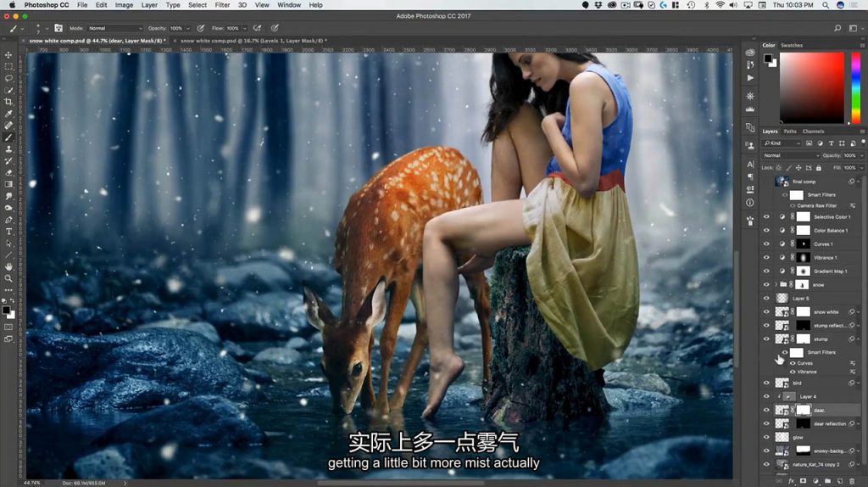Open the layer Fill dropdown arrow
The image size is (868, 487).
coord(860,167)
